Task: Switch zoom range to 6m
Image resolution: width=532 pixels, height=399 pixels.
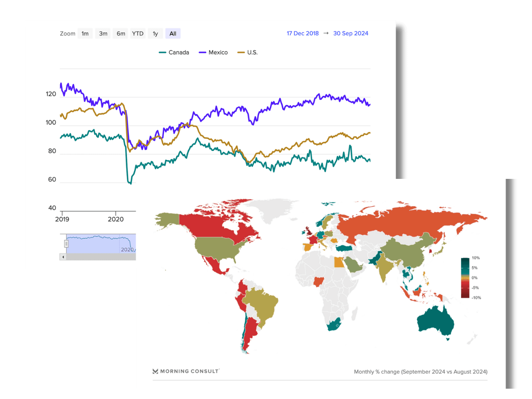Action: (x=121, y=34)
